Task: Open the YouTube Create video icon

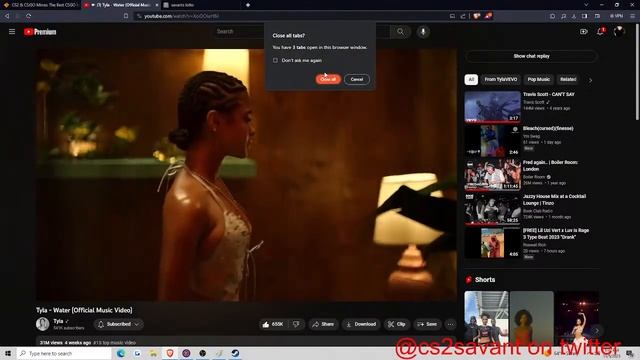Action: click(x=584, y=31)
